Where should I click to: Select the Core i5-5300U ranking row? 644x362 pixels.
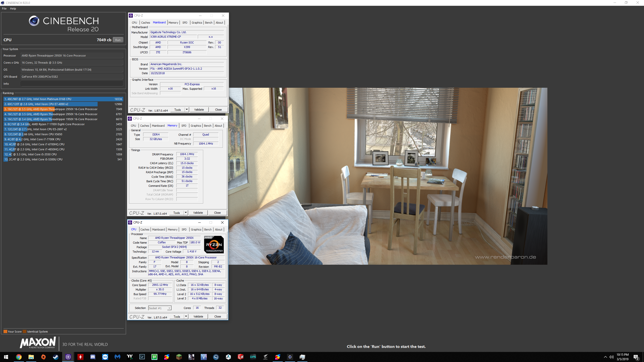[63, 159]
